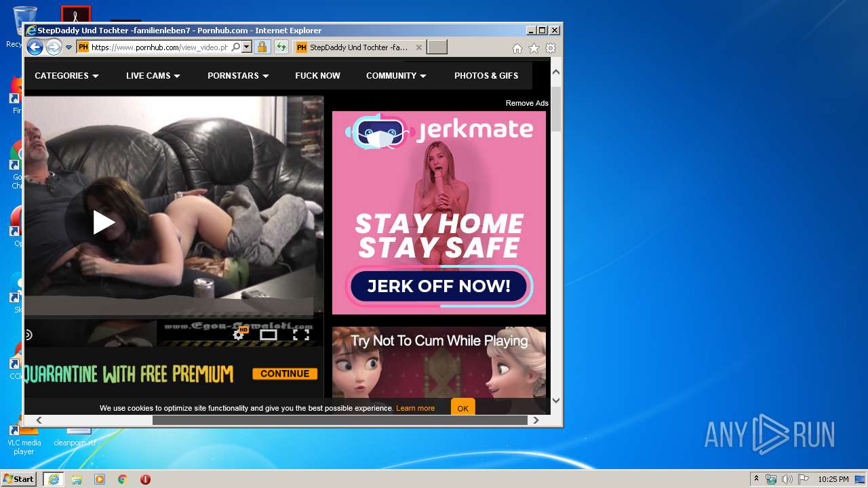The image size is (868, 488).
Task: Open the Windows Start menu
Action: click(19, 479)
